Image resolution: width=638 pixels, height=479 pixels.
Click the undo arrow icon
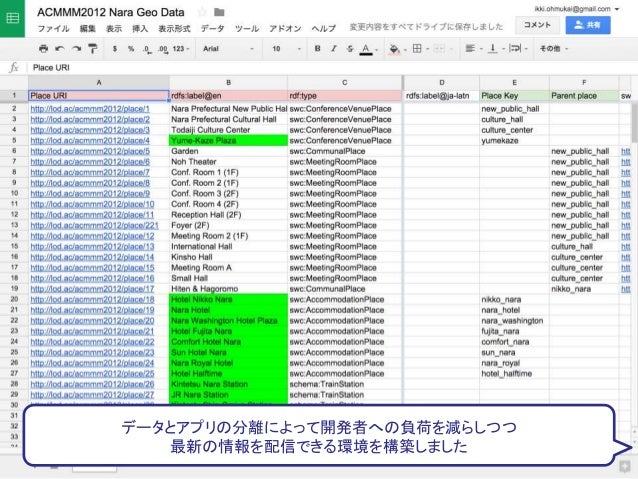[x=61, y=47]
